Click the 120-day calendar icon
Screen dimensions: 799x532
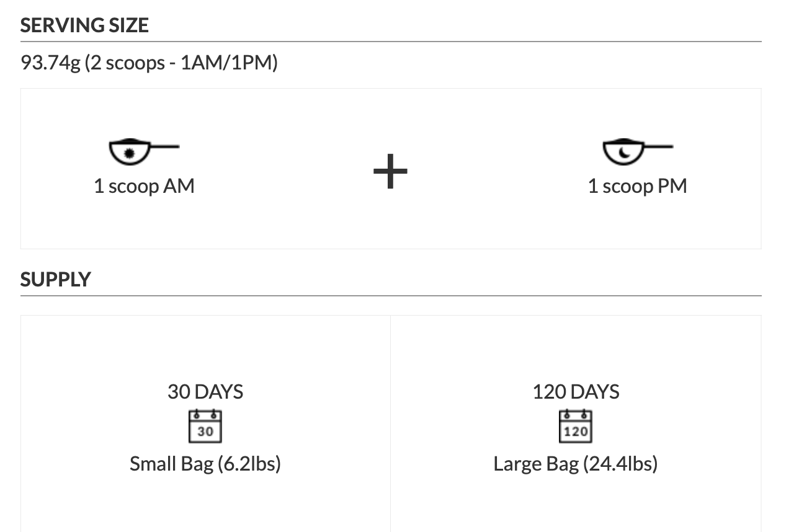tap(576, 426)
